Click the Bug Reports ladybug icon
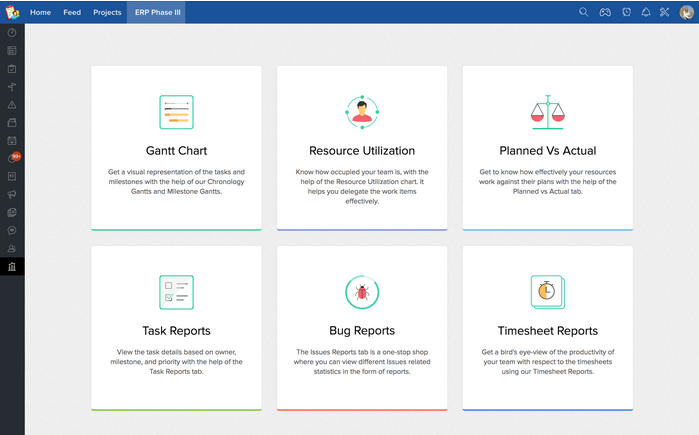The image size is (699, 435). pyautogui.click(x=362, y=292)
